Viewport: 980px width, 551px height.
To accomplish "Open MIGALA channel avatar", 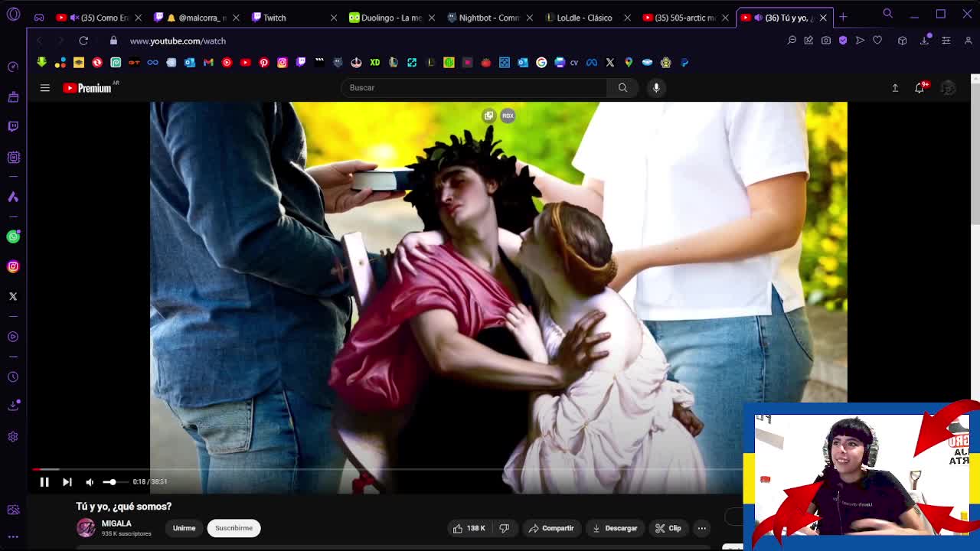I will click(x=86, y=527).
